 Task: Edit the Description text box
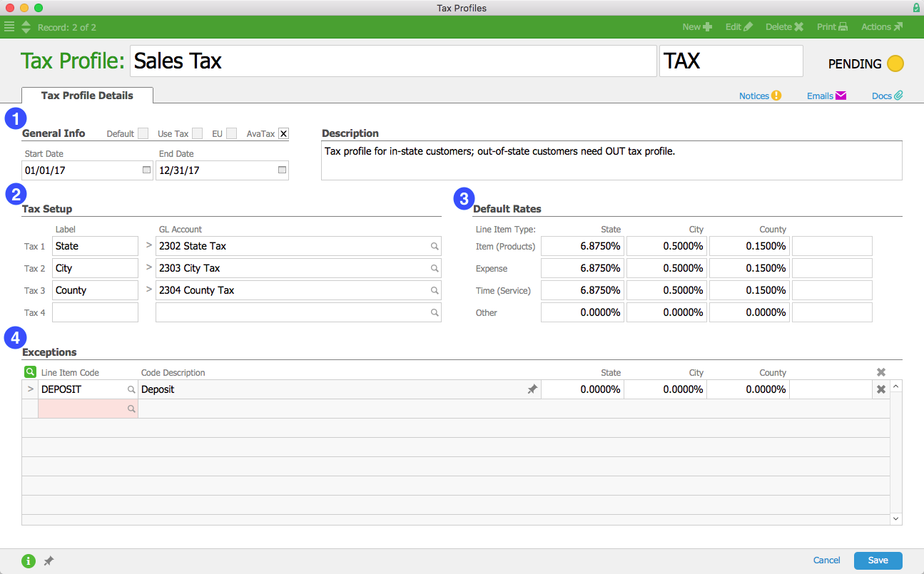click(611, 160)
